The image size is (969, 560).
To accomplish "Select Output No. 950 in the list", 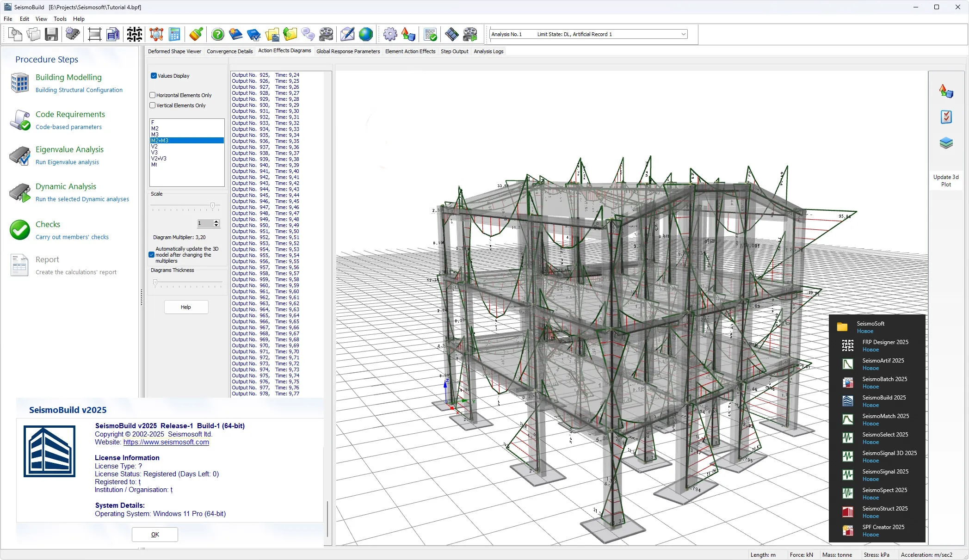I will (x=265, y=225).
